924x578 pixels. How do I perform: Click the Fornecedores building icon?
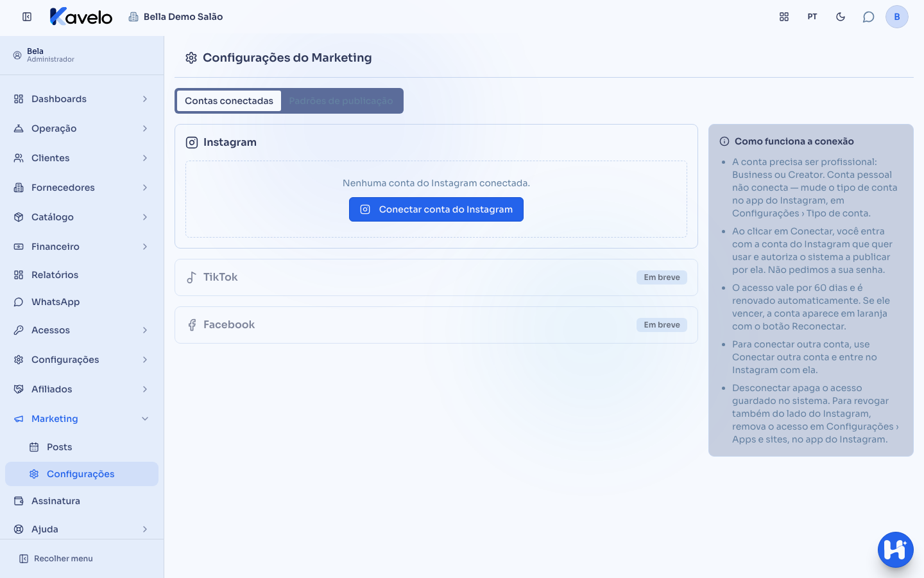coord(19,188)
